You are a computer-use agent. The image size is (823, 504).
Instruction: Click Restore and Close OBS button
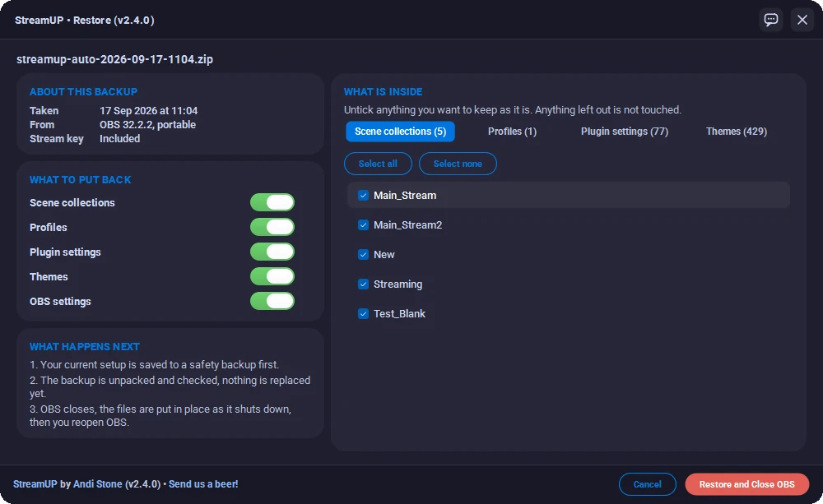click(747, 484)
